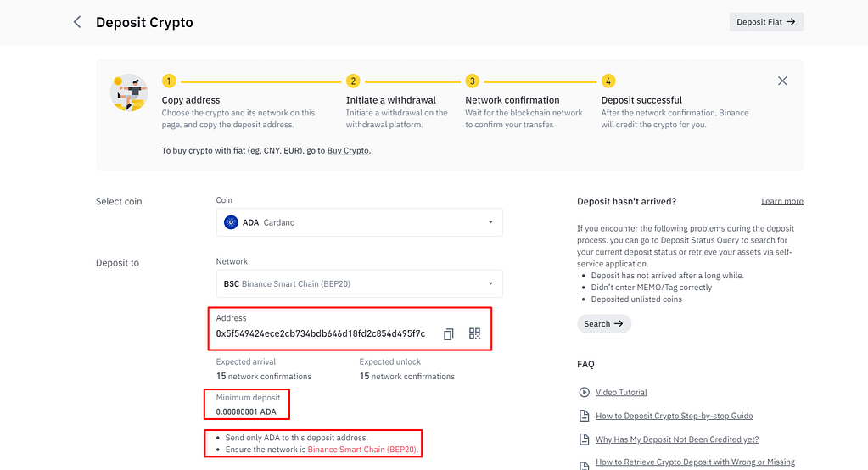The width and height of the screenshot is (868, 470).
Task: Click the Video Tutorial play icon
Action: 584,392
